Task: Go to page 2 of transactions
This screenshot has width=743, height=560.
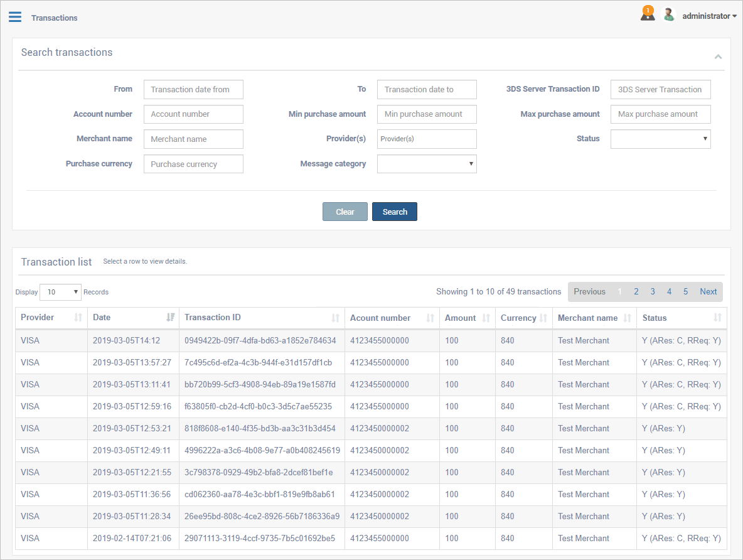Action: click(636, 292)
